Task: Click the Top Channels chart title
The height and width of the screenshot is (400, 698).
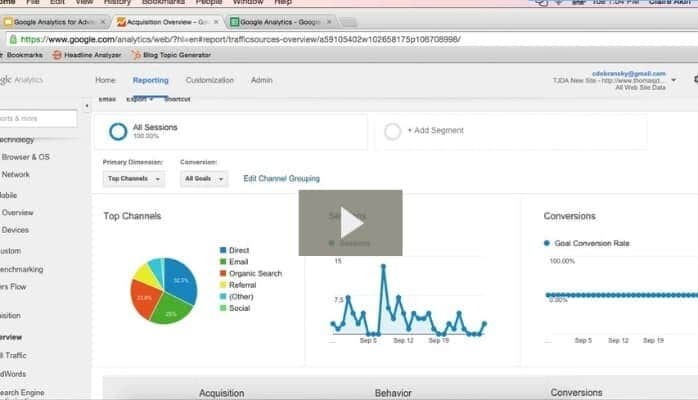Action: coord(132,216)
